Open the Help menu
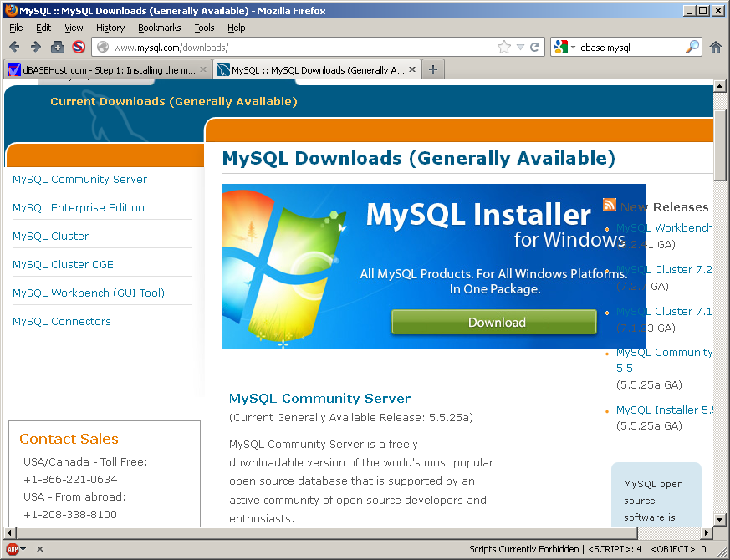This screenshot has height=560, width=730. pyautogui.click(x=236, y=28)
